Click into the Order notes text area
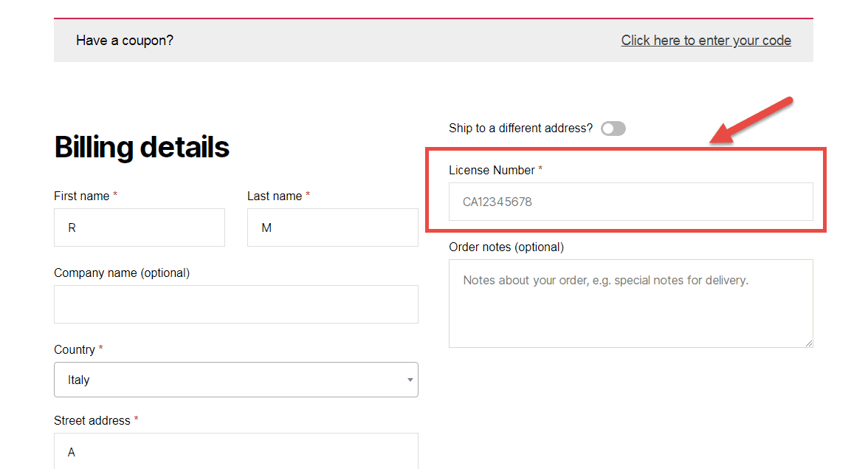 point(630,303)
